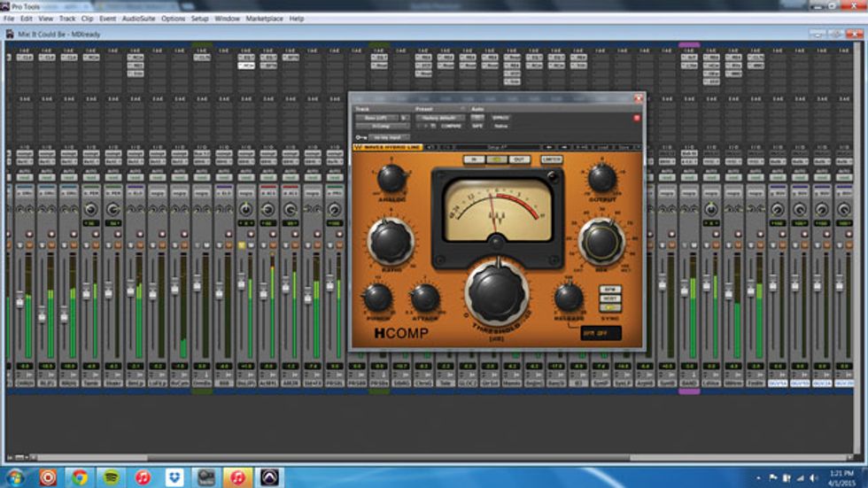Click the red target button in plug-in header
Image resolution: width=868 pixels, height=488 pixels.
[x=637, y=118]
